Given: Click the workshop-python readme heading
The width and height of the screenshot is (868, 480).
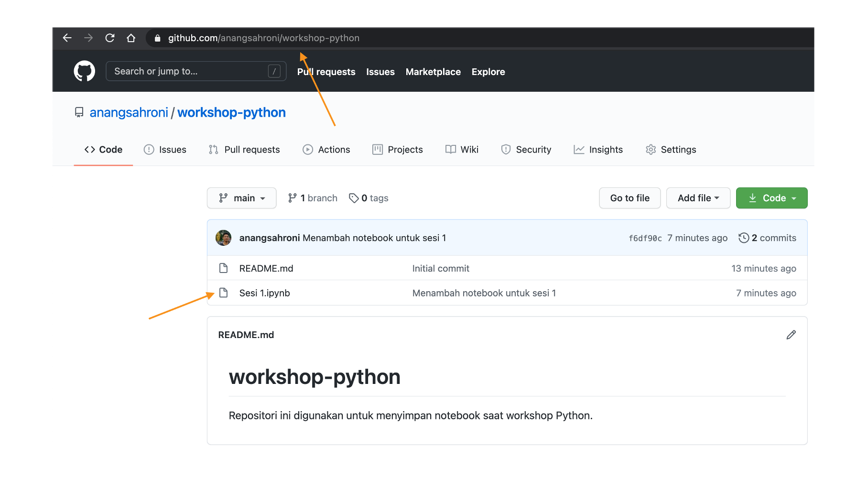Looking at the screenshot, I should click(315, 377).
